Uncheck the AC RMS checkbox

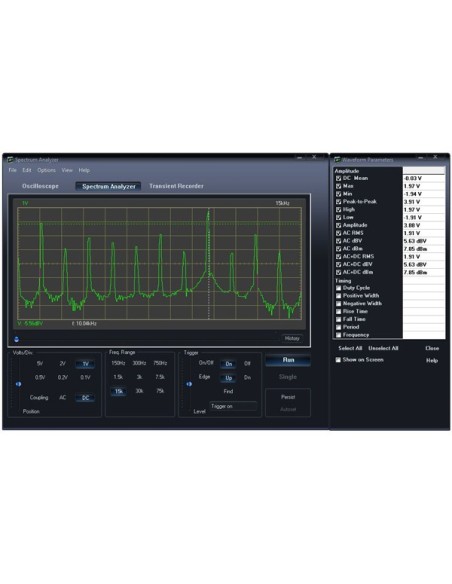click(338, 233)
